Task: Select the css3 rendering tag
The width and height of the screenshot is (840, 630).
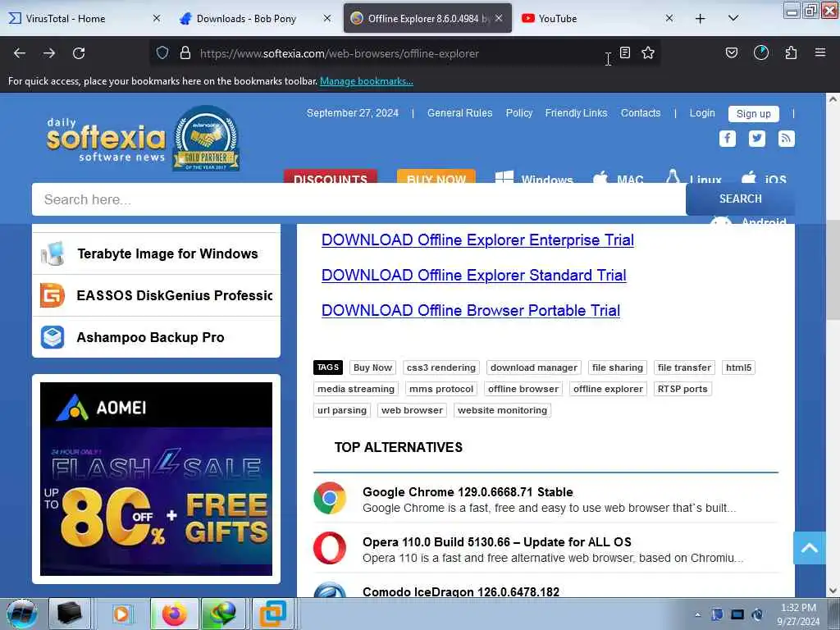Action: click(441, 367)
